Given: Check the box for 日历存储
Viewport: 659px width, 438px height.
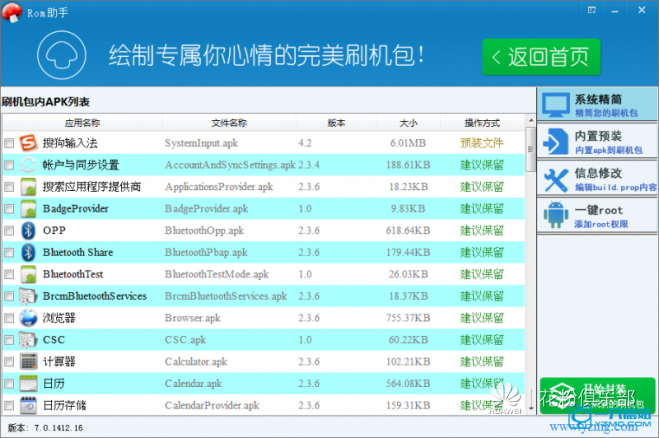Looking at the screenshot, I should tap(9, 406).
